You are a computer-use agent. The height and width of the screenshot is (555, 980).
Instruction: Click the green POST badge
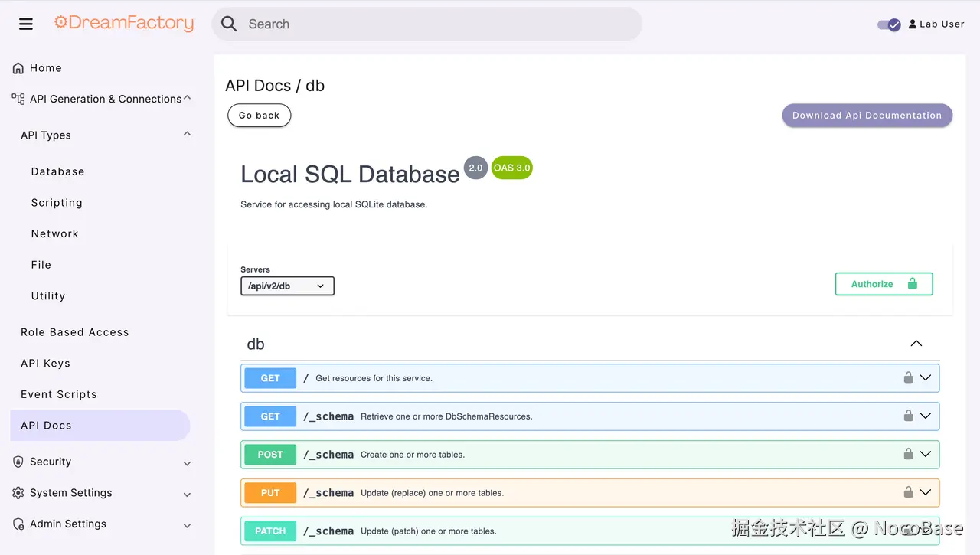[270, 455]
